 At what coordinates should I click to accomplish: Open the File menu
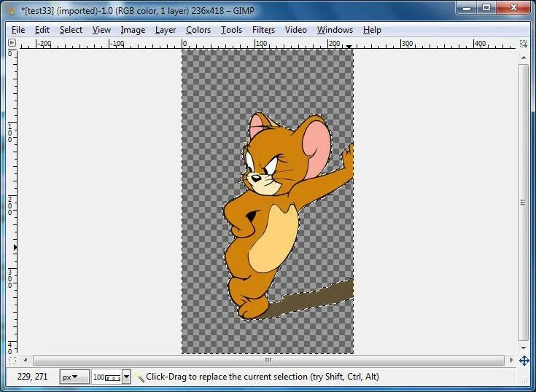18,30
